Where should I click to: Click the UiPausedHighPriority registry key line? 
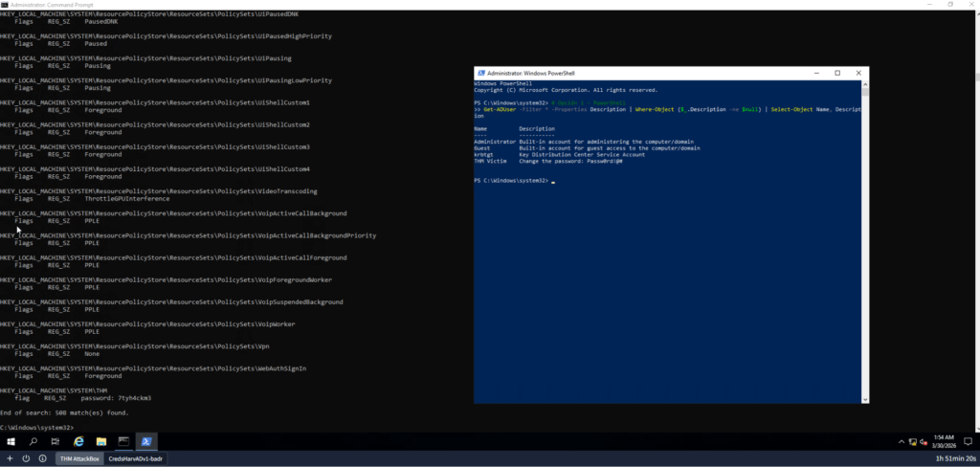[x=166, y=36]
